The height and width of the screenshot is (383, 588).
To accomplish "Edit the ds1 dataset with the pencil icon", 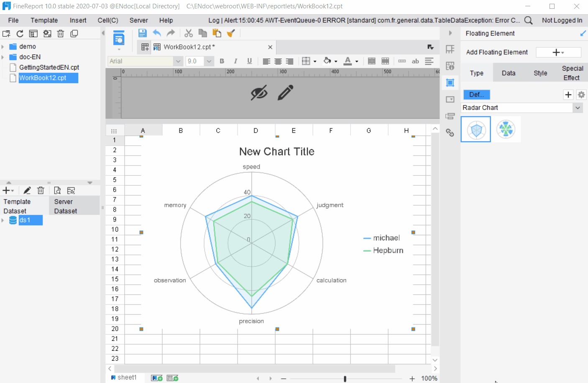I will tap(27, 190).
